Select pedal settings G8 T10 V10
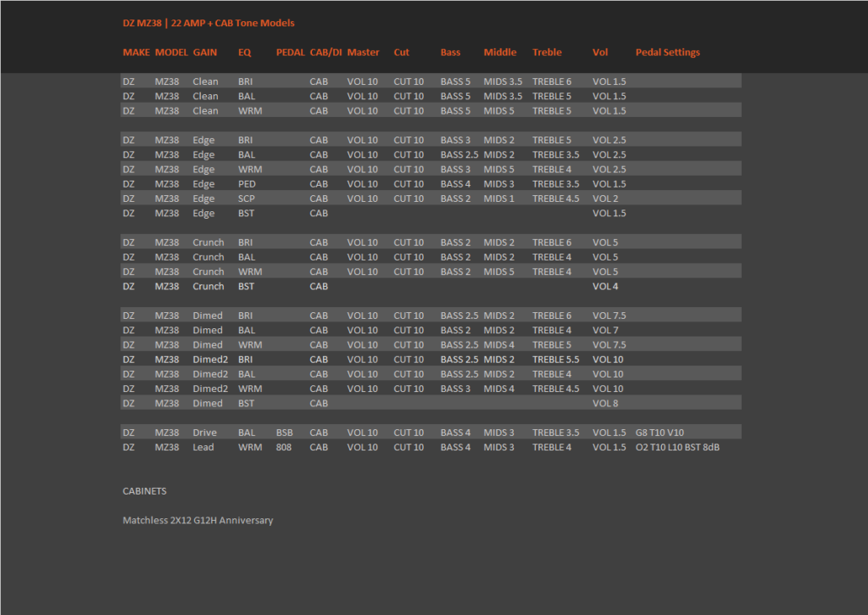This screenshot has width=868, height=615. (659, 432)
